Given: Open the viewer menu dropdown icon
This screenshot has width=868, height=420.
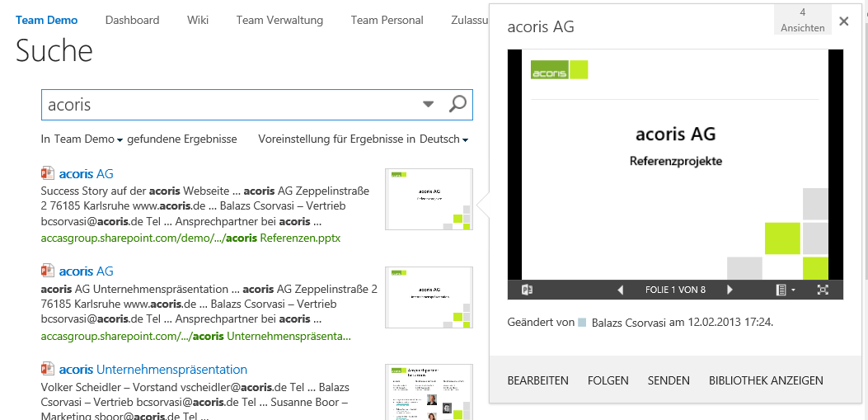Looking at the screenshot, I should coord(785,290).
